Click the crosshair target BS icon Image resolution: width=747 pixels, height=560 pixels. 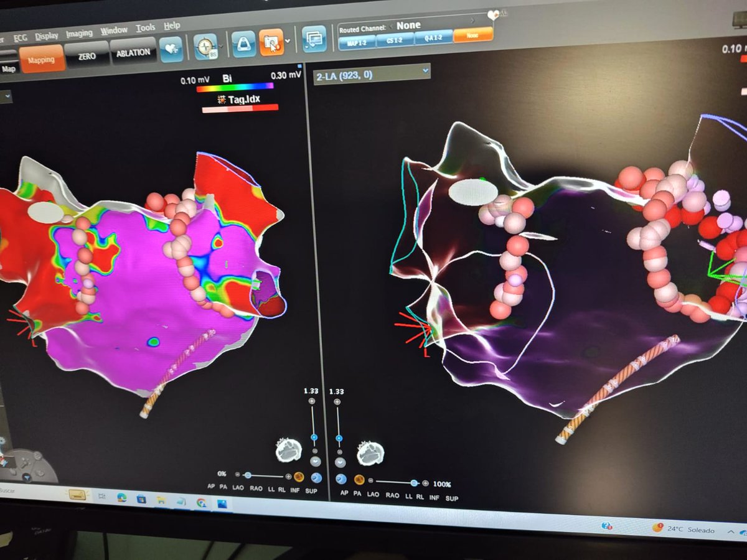[x=205, y=47]
